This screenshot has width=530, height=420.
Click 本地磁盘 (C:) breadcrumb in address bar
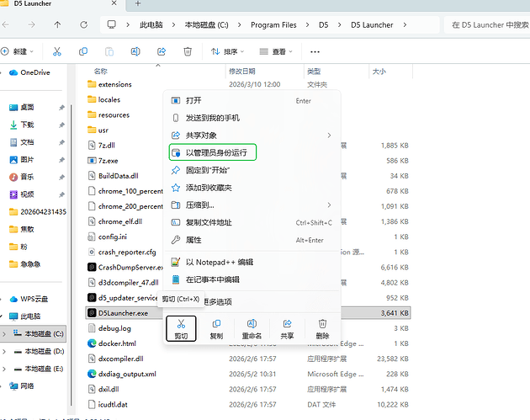click(206, 24)
